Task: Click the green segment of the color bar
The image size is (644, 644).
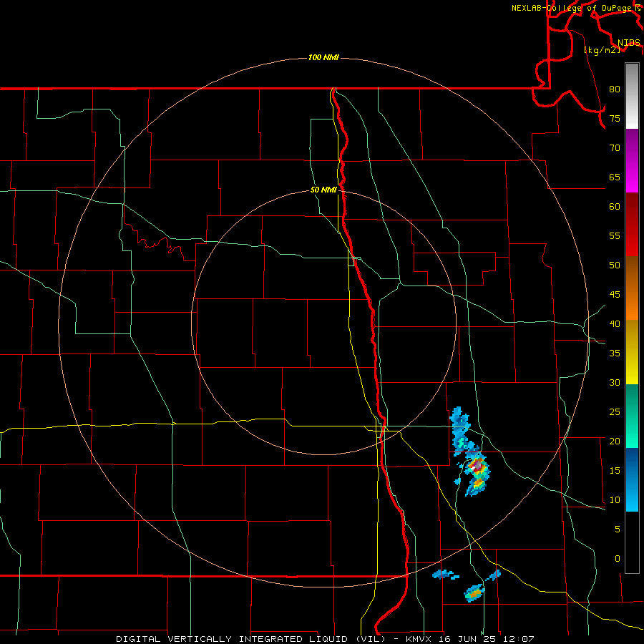Action: 632,416
